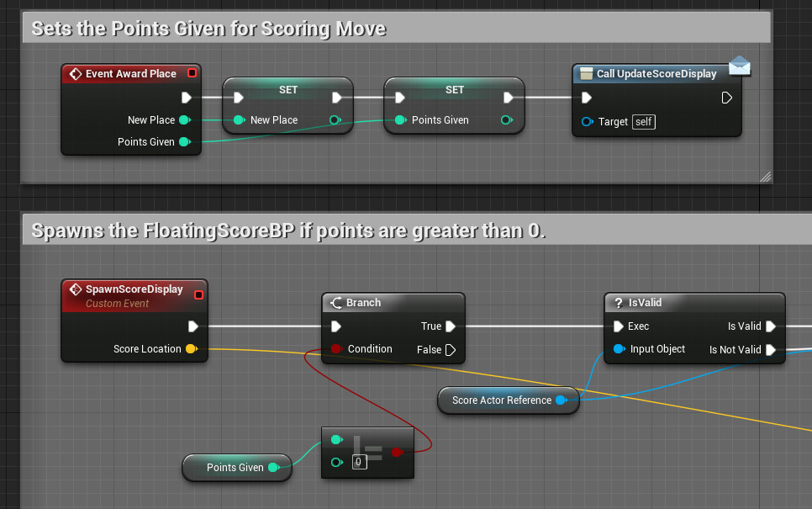
Task: Click the True execution pin on the Branch node
Action: [x=449, y=326]
